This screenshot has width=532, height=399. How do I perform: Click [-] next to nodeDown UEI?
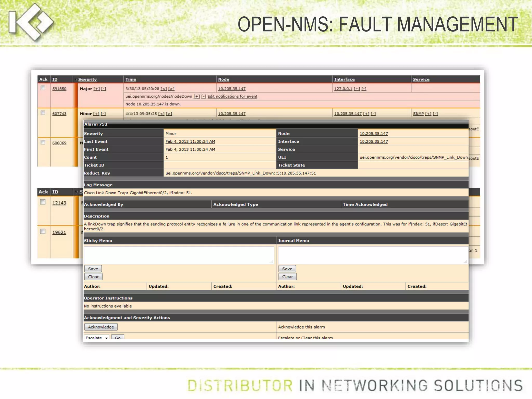(204, 96)
